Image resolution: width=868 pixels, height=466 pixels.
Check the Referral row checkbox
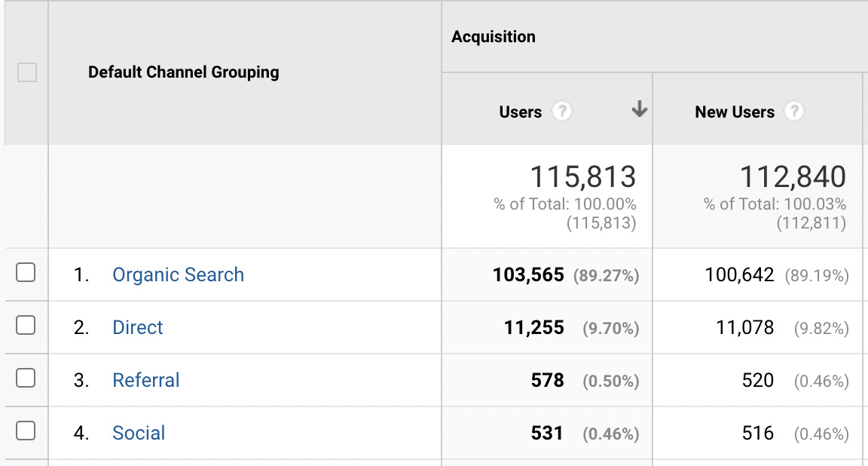[x=26, y=380]
